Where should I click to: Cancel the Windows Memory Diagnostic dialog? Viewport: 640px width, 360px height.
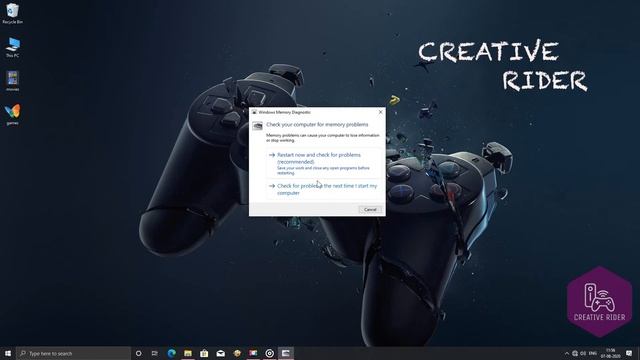click(370, 209)
